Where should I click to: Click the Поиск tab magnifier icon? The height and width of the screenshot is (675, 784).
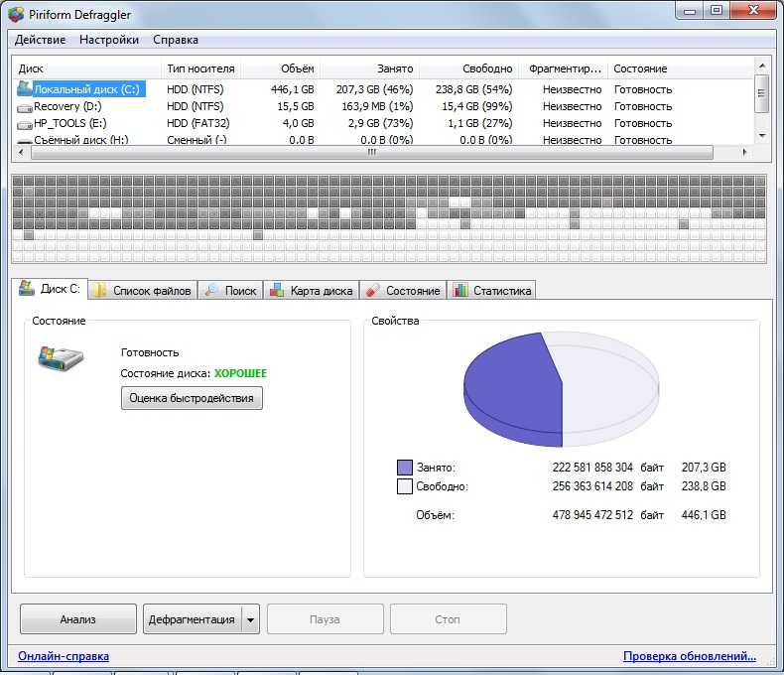(212, 290)
